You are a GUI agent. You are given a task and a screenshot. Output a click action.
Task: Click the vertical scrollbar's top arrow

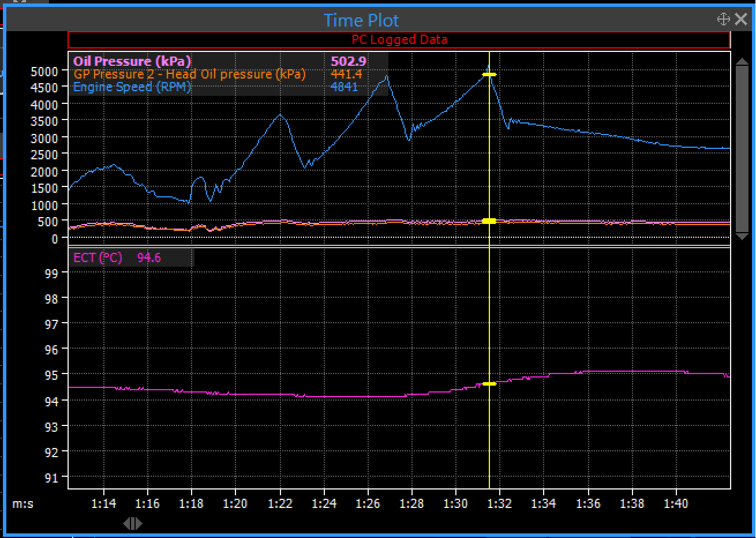point(742,59)
